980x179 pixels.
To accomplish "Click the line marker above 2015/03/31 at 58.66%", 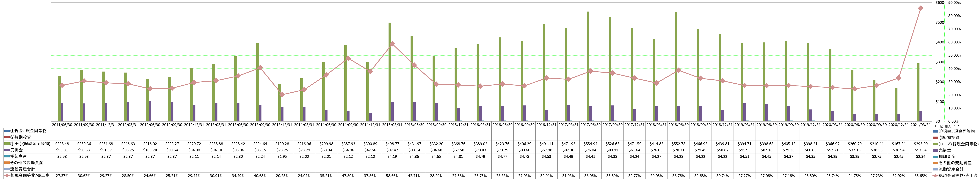I will (x=392, y=44).
